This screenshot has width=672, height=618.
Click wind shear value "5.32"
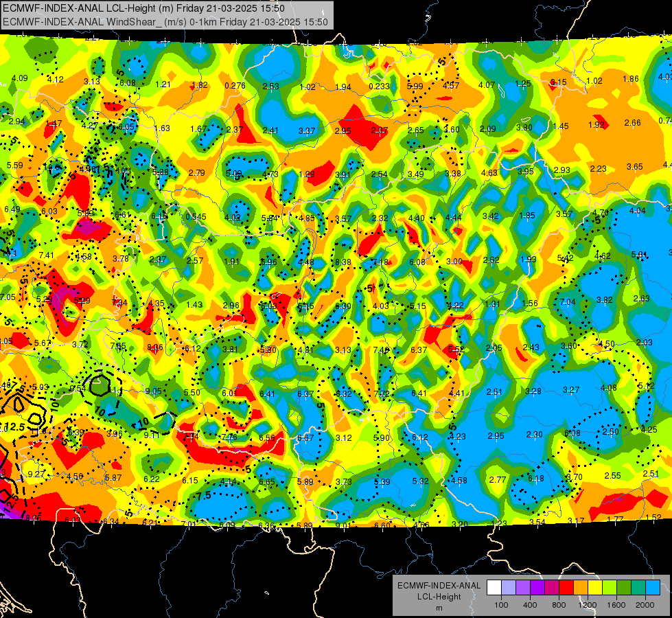[420, 481]
